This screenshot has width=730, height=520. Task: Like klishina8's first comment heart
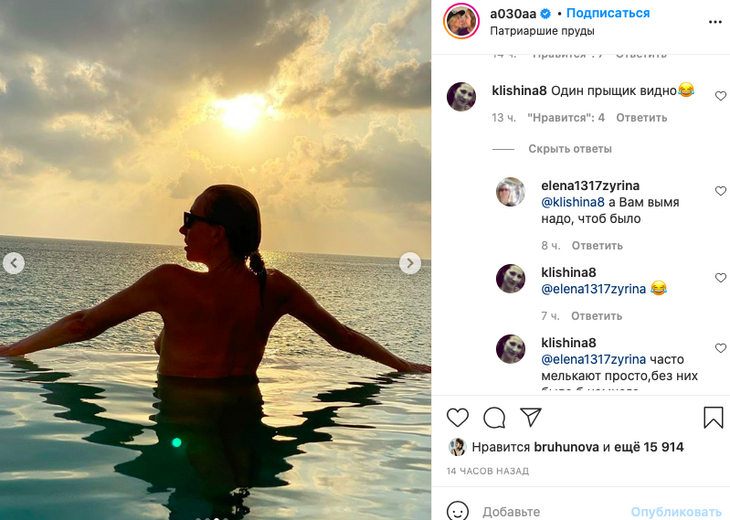720,96
